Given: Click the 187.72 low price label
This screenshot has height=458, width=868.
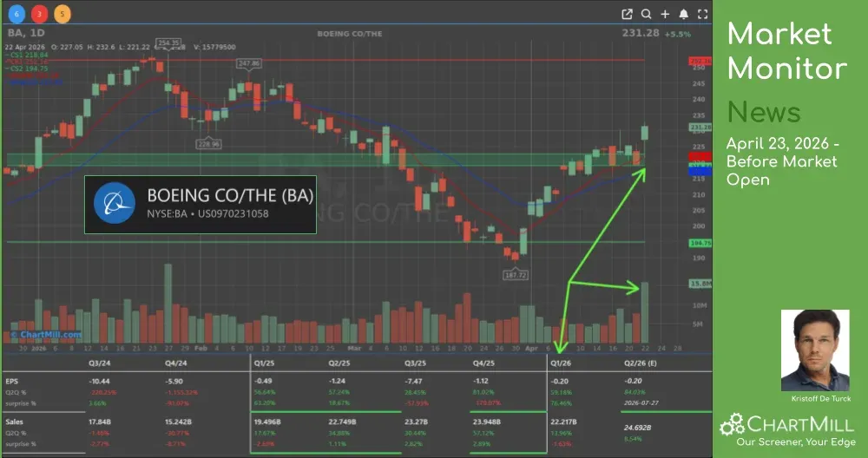Looking at the screenshot, I should [516, 275].
